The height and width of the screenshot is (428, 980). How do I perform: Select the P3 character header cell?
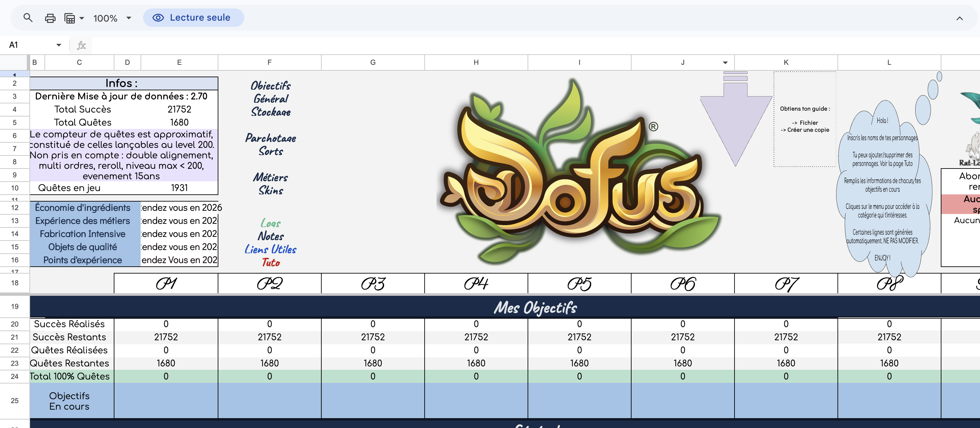click(373, 283)
